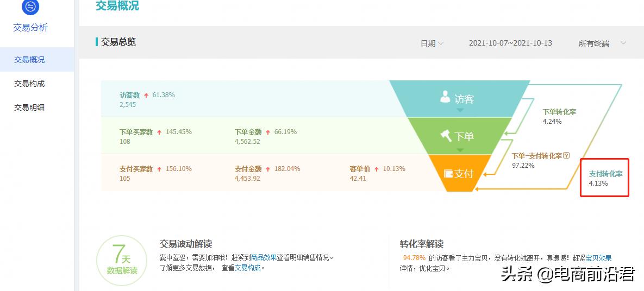Click red up arrow beside 客单价
This screenshot has width=644, height=291.
377,169
